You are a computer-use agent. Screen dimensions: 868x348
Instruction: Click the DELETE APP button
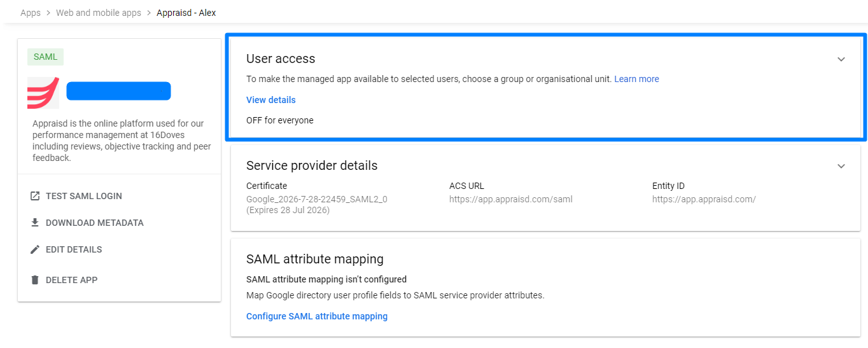[64, 280]
